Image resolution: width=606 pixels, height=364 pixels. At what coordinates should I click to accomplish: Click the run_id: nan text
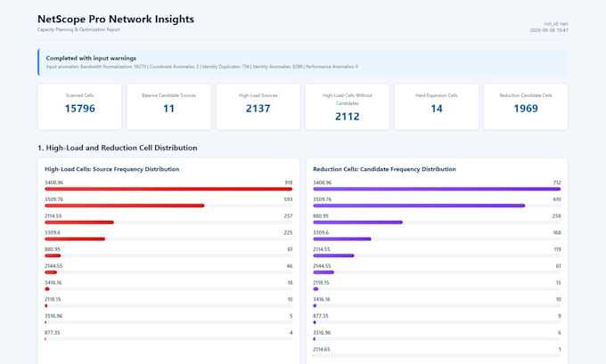pyautogui.click(x=556, y=24)
